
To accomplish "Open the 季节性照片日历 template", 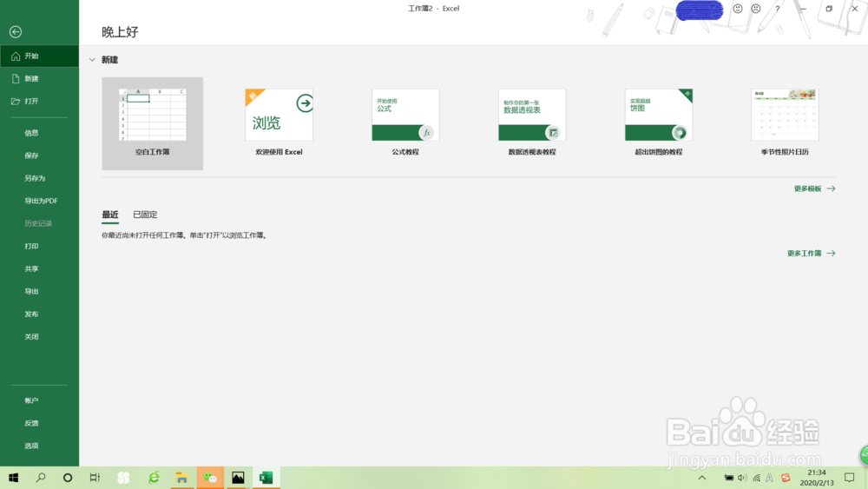I will [785, 123].
